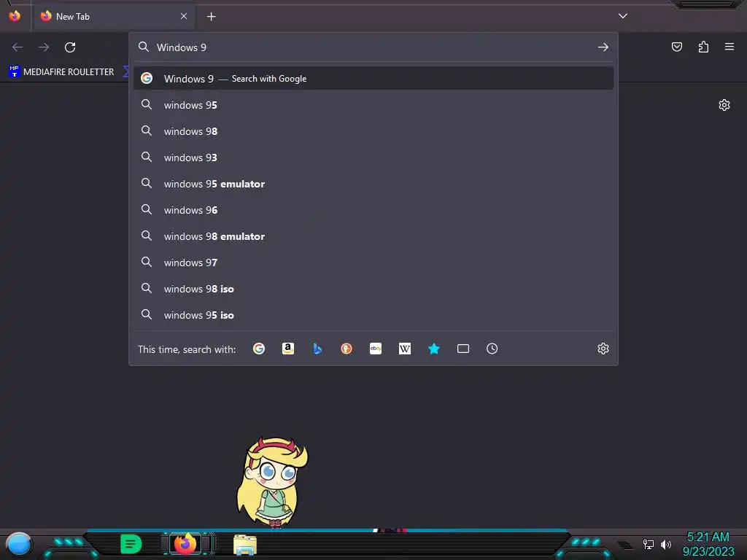The image size is (747, 560).
Task: Choose suggestion windows 95 emulator
Action: [x=373, y=183]
